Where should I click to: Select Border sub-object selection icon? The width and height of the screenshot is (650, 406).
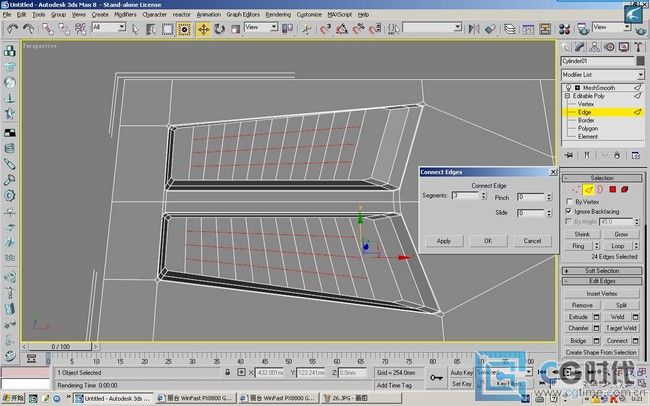click(x=600, y=190)
